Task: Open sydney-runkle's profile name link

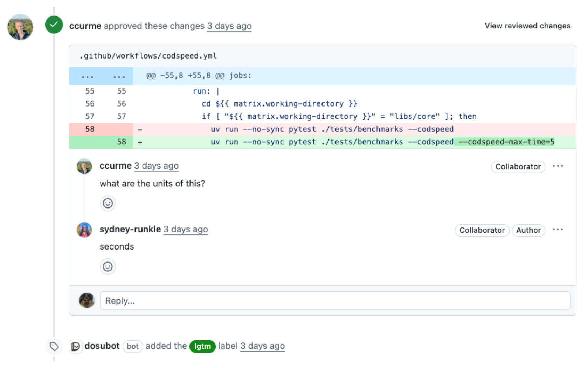Action: click(130, 229)
